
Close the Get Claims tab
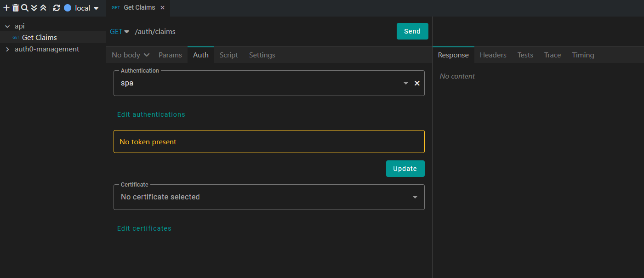162,8
